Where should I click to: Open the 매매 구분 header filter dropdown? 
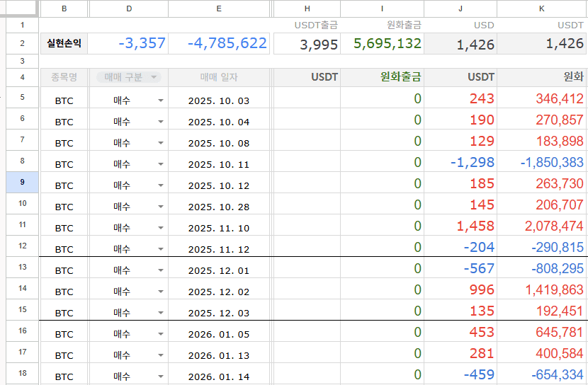pyautogui.click(x=154, y=77)
